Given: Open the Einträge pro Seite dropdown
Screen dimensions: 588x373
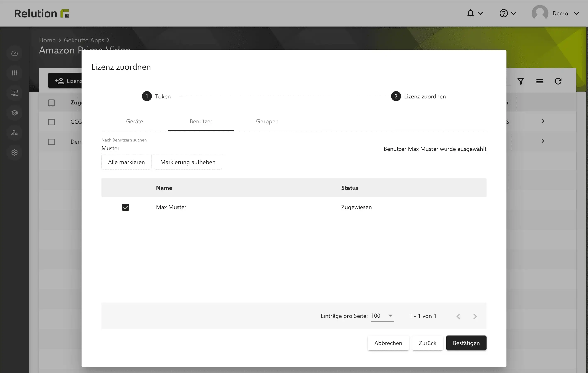Looking at the screenshot, I should (x=382, y=316).
